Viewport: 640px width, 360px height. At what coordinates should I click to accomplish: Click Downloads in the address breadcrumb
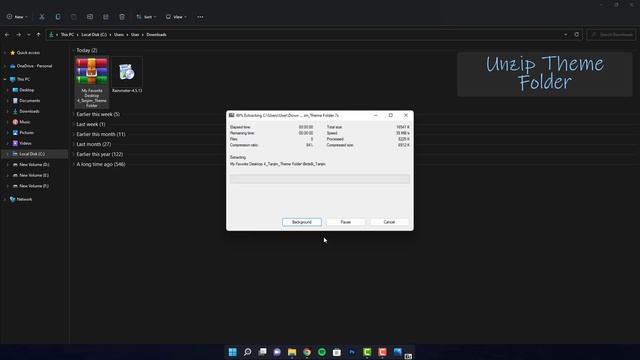(156, 35)
